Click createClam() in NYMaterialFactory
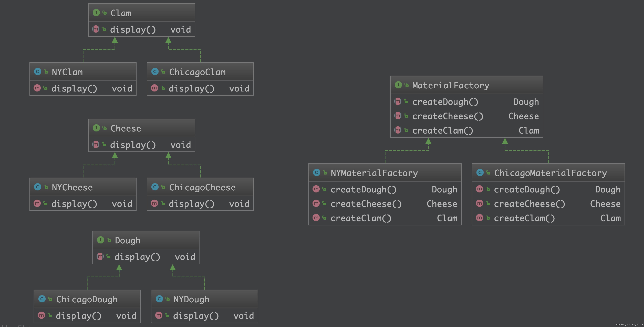Viewport: 644px width, 327px height. point(361,218)
